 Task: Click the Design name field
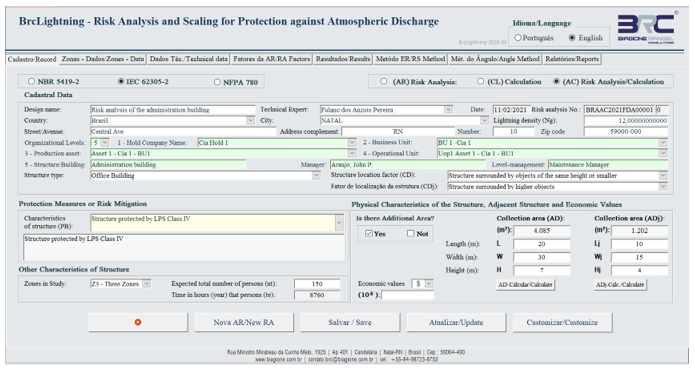pos(173,109)
